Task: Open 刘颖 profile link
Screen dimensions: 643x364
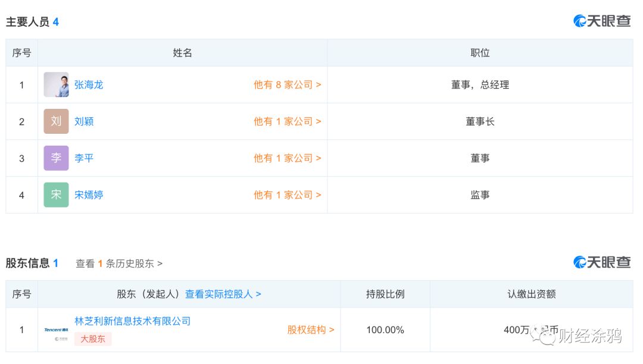Action: coord(84,122)
